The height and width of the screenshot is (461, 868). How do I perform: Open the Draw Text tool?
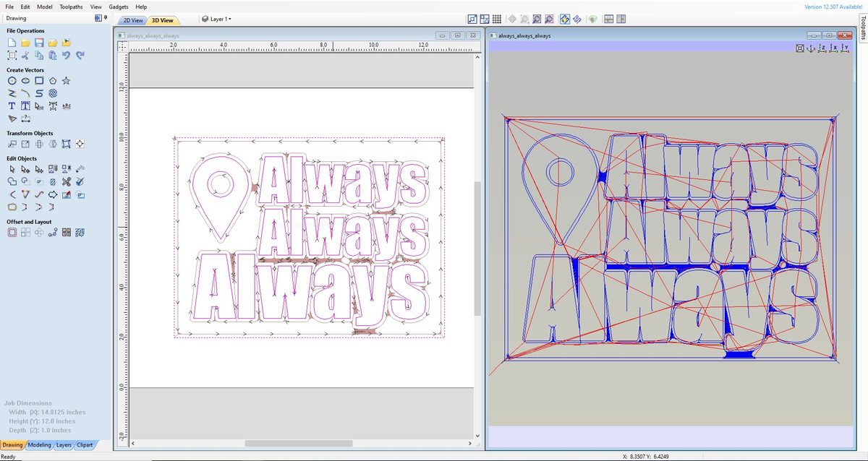[x=12, y=105]
